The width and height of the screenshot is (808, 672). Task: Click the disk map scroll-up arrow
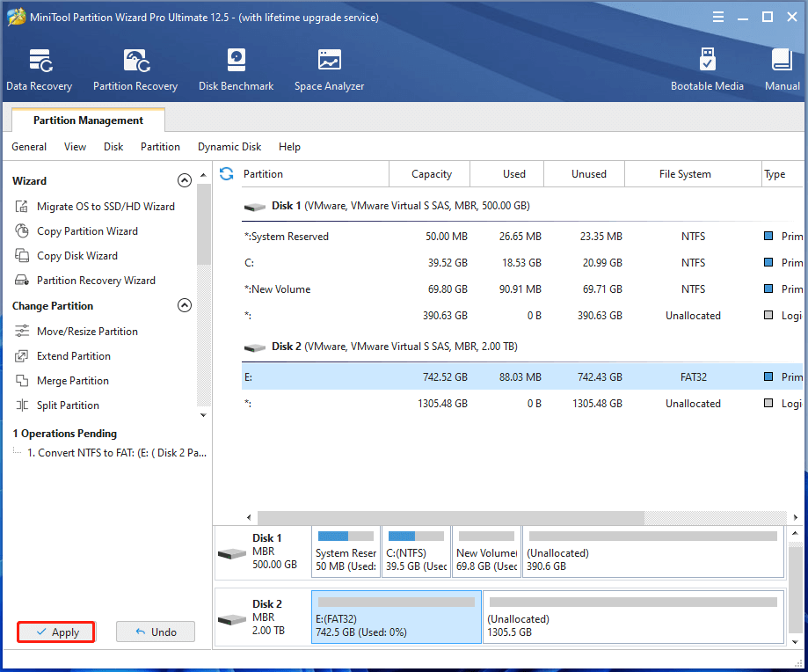click(795, 533)
